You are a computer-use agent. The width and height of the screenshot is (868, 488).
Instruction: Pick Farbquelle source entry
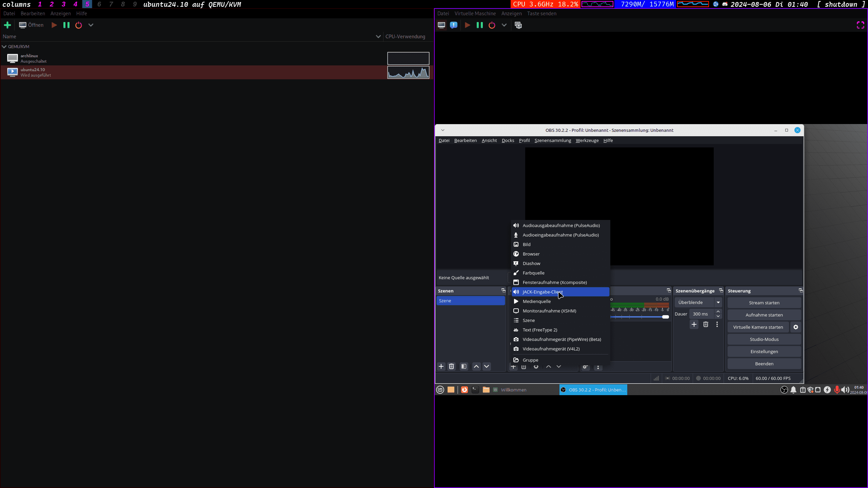click(560, 273)
